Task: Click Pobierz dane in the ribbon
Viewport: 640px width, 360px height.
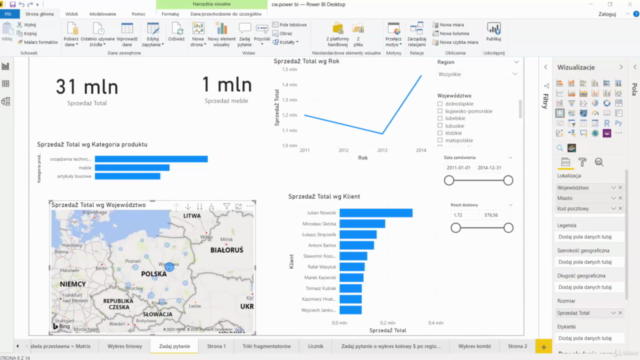Action: coord(72,35)
